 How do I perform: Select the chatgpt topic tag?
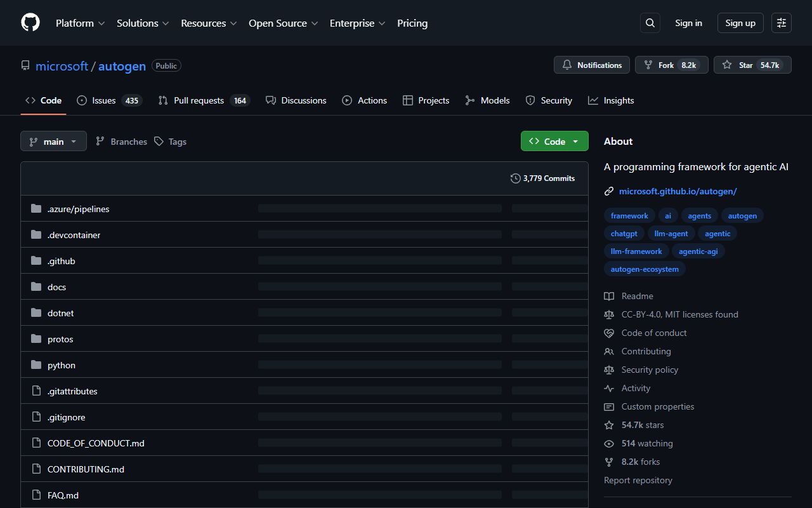click(624, 233)
